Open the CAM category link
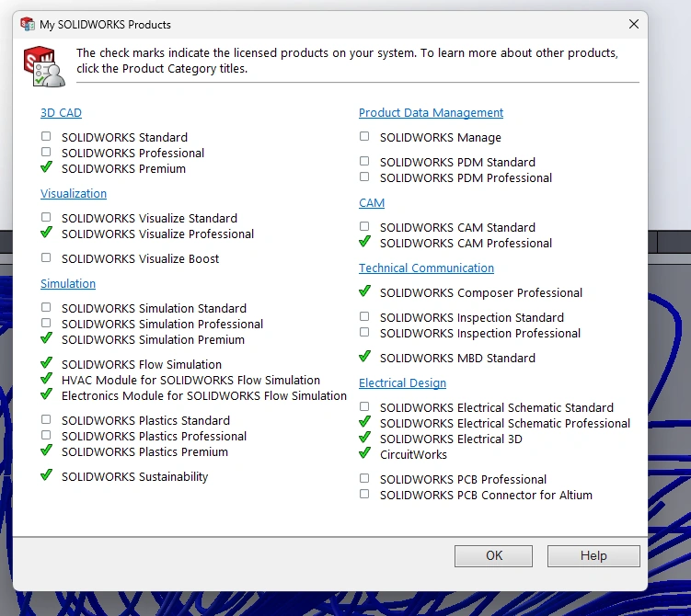The height and width of the screenshot is (616, 691). pyautogui.click(x=372, y=203)
